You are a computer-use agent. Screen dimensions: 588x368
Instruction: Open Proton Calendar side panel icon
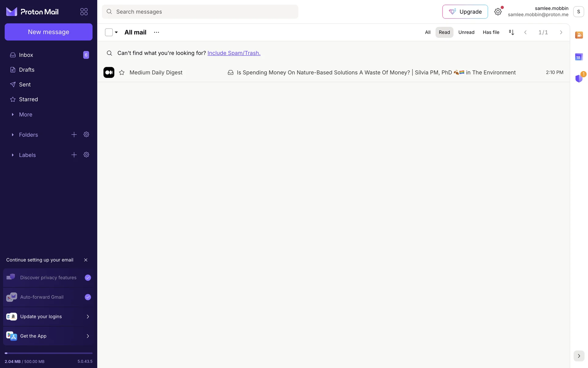coord(579,57)
